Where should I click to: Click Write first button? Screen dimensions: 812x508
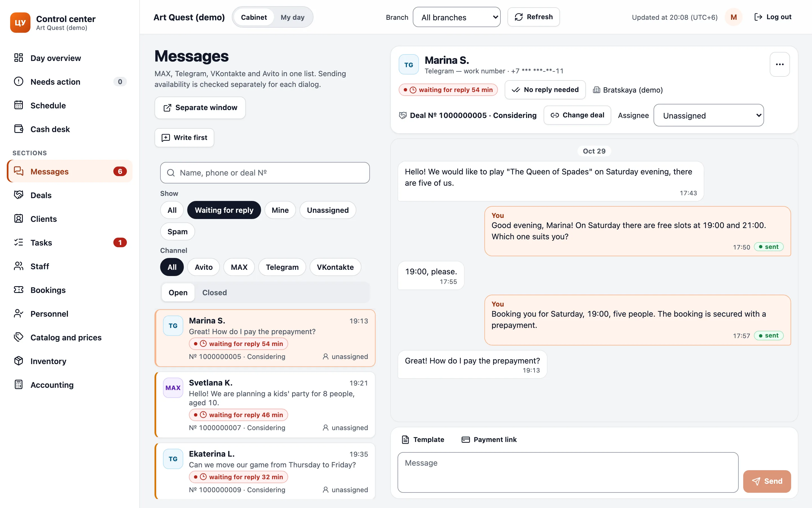pyautogui.click(x=184, y=137)
